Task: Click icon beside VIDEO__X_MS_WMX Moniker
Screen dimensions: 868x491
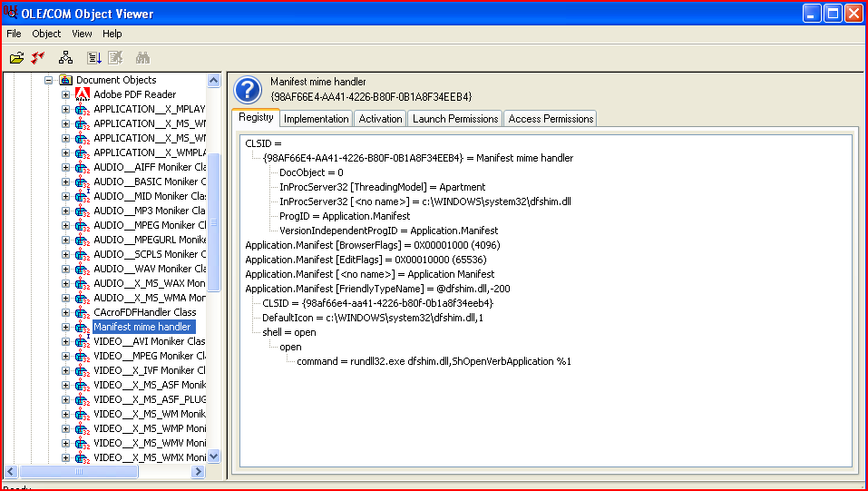Action: tap(82, 457)
